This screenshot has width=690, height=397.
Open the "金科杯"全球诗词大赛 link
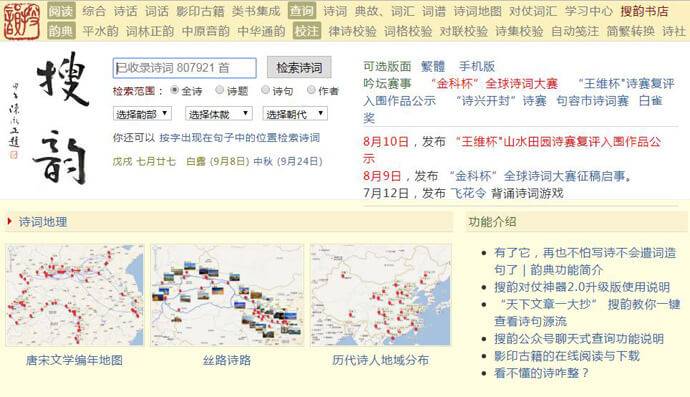point(494,84)
